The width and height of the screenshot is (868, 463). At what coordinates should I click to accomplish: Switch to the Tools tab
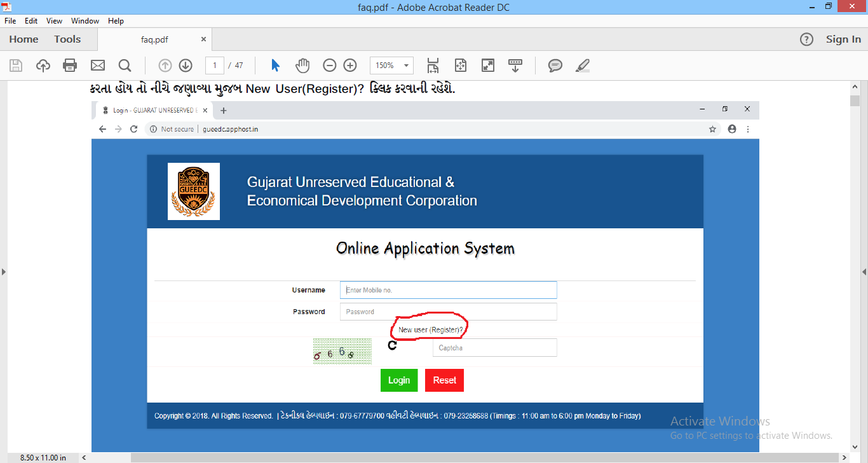[67, 39]
